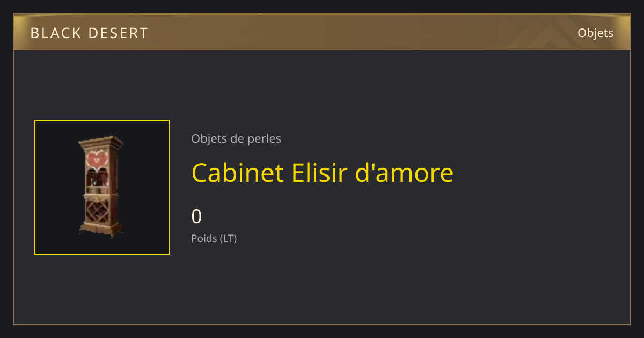
Task: Click the BLACK DESERT header title
Action: click(x=89, y=33)
